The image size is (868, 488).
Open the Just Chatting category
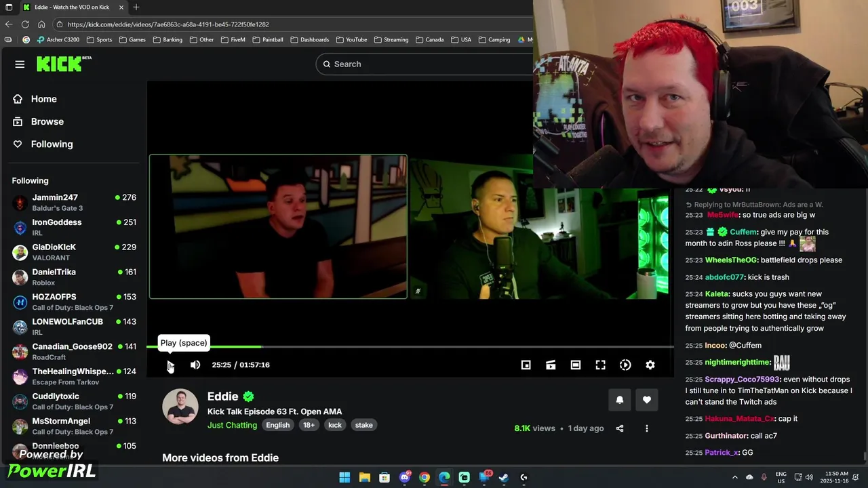[232, 425]
